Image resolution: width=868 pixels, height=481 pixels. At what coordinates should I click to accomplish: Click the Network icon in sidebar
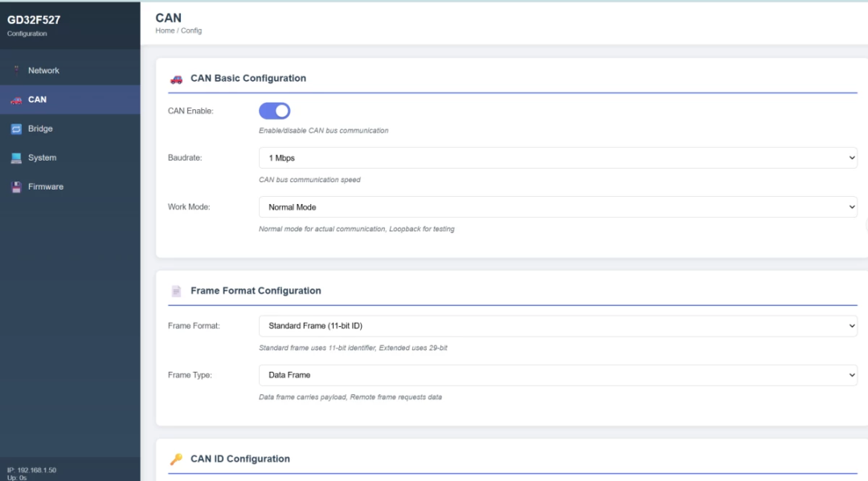tap(16, 71)
